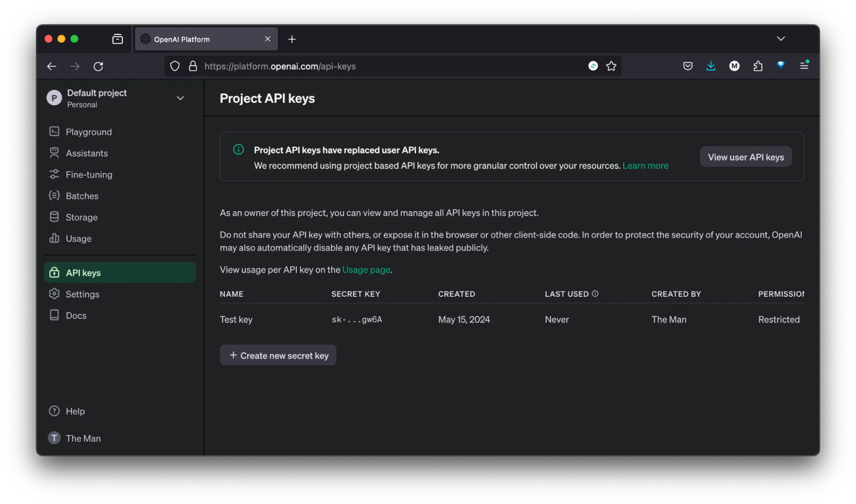The width and height of the screenshot is (856, 504).
Task: Click 'The Man' in Created By column
Action: point(669,319)
